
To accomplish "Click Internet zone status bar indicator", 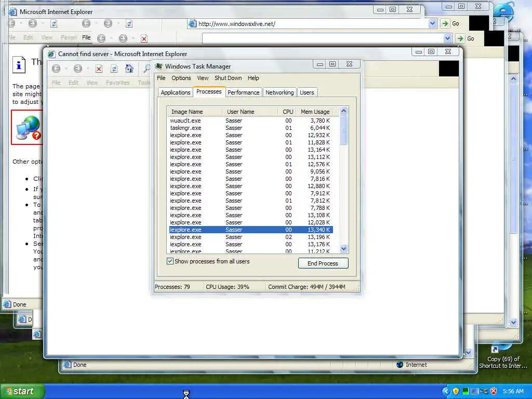I will point(411,365).
